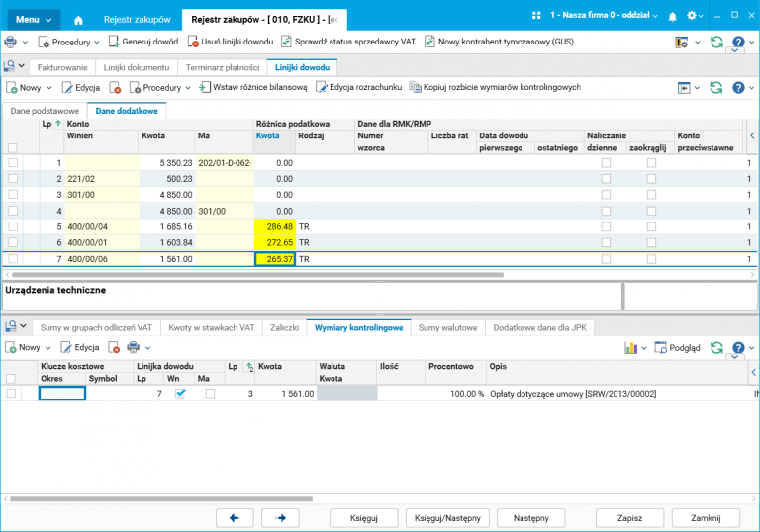This screenshot has width=760, height=532.
Task: Open the Sumy walutowe tab
Action: click(448, 326)
